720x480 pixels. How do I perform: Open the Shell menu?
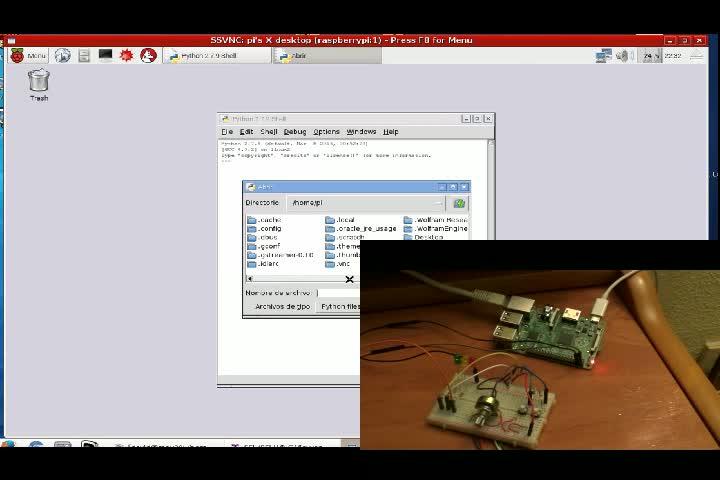coord(269,132)
